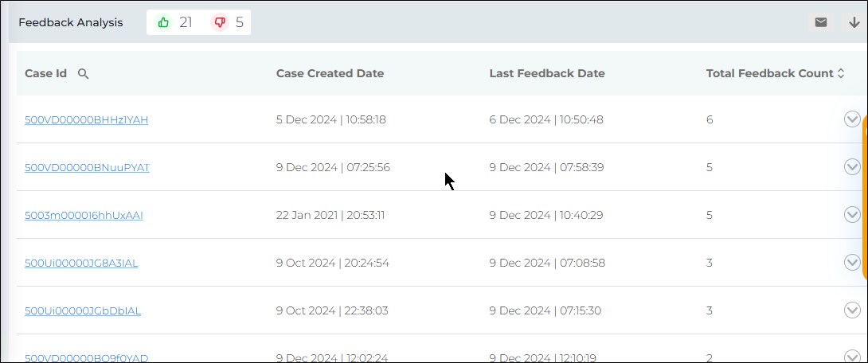Click the Total Feedback Count column header
Screen dimensions: 868x363
tap(768, 73)
